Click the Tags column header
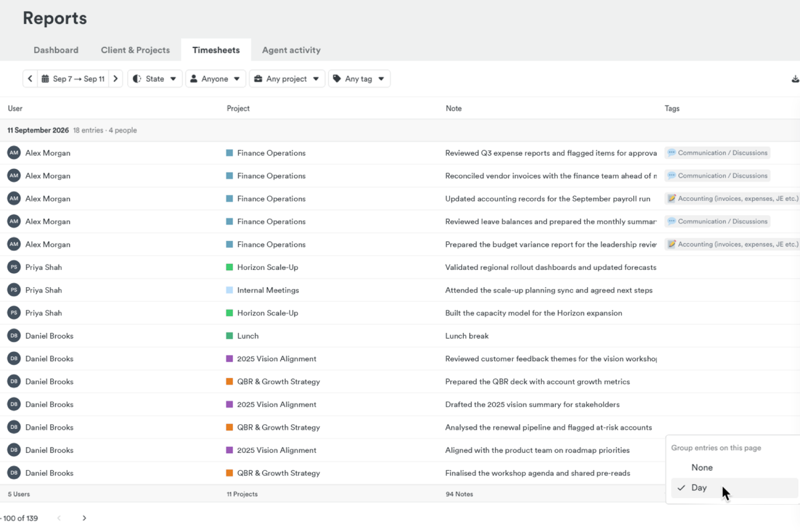The image size is (800, 532). coord(672,109)
